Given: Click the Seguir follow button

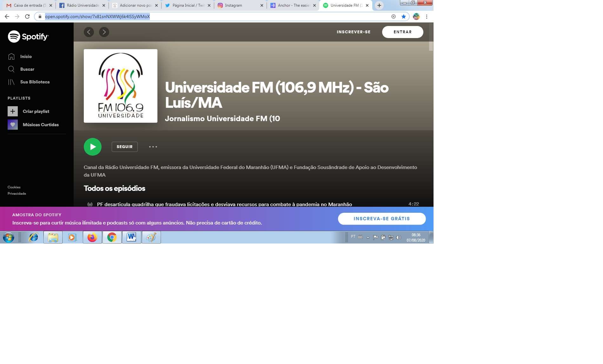Looking at the screenshot, I should click(x=124, y=147).
